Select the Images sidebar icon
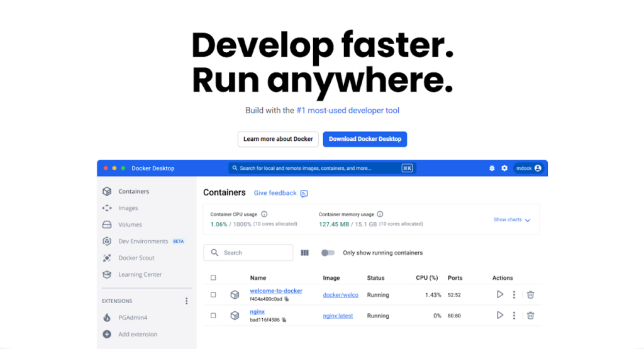The width and height of the screenshot is (644, 349). point(107,208)
